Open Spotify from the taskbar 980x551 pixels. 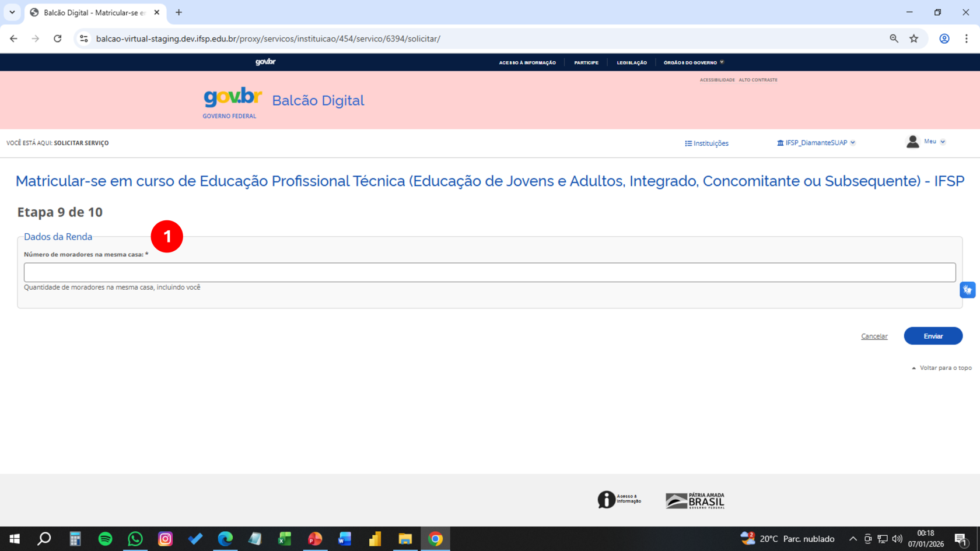coord(105,539)
